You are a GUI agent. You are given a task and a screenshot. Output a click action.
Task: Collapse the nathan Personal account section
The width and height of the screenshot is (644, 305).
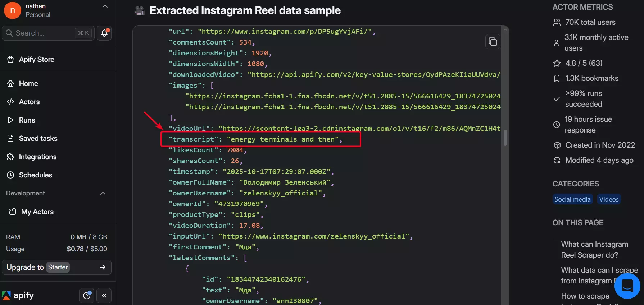(x=105, y=6)
